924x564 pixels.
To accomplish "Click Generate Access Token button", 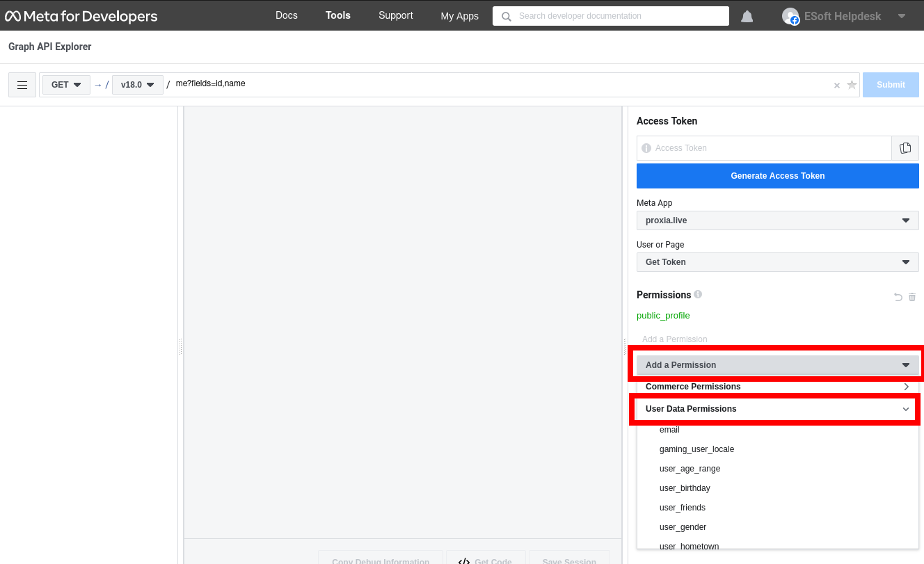I will (777, 176).
